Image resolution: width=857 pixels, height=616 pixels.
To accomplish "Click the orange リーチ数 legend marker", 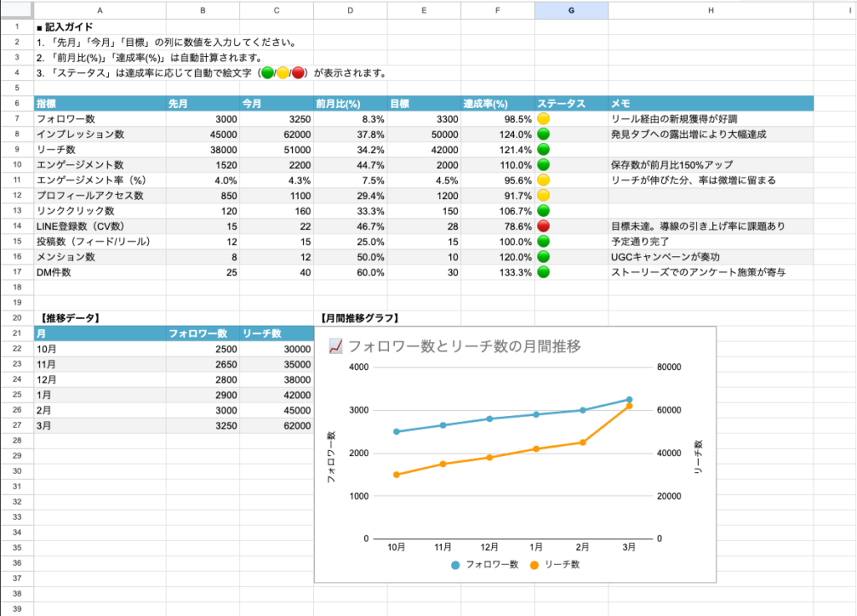I will click(534, 565).
